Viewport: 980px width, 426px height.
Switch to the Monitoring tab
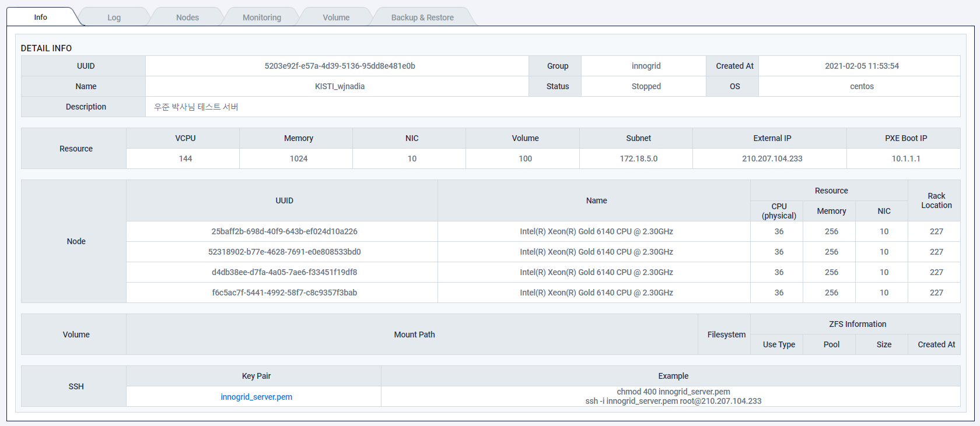click(x=262, y=17)
